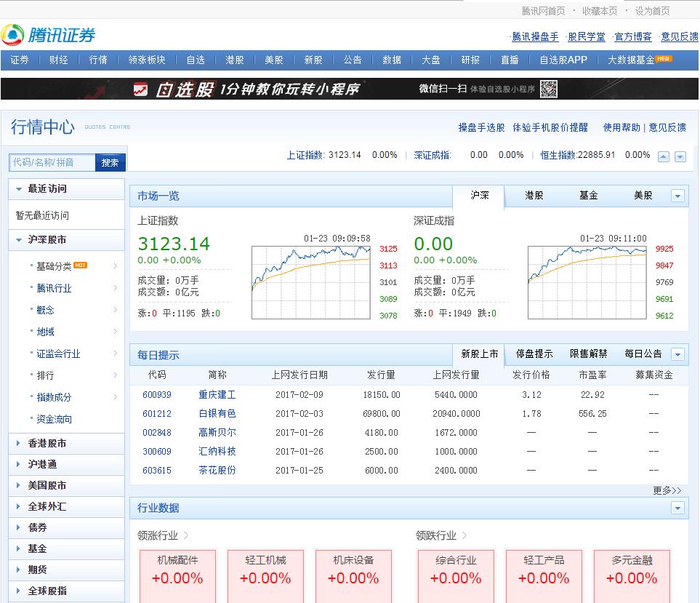Open 研报 in the nav bar
The image size is (700, 603).
click(x=470, y=60)
